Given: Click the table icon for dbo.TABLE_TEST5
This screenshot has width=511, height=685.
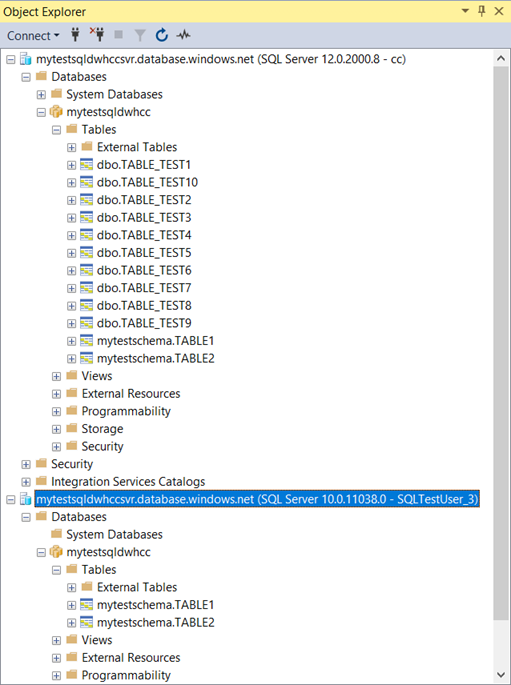Looking at the screenshot, I should click(86, 253).
